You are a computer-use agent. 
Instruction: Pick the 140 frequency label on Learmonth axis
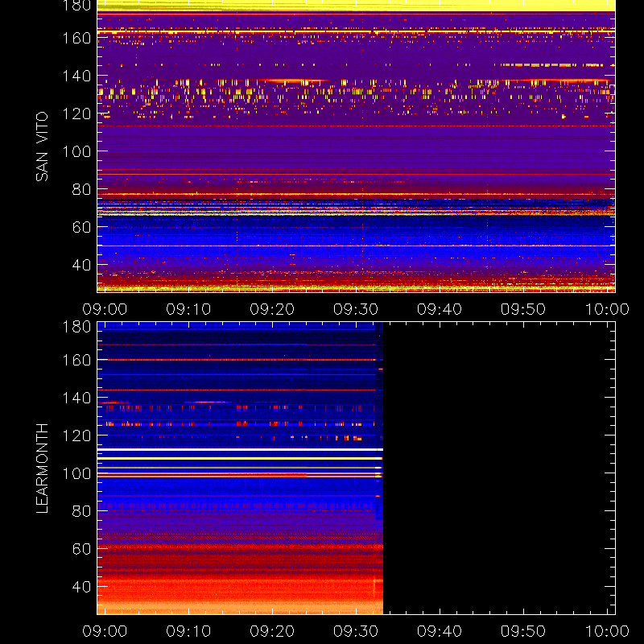[x=76, y=398]
